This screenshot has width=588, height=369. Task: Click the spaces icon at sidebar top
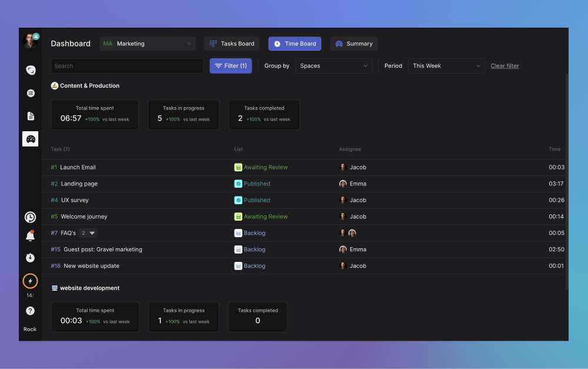[31, 70]
